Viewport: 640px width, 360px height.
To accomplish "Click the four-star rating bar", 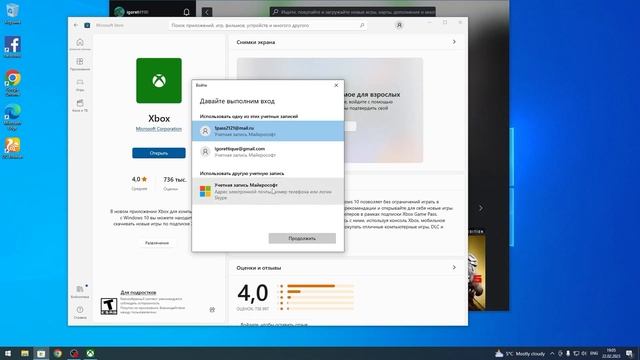I will [x=320, y=292].
